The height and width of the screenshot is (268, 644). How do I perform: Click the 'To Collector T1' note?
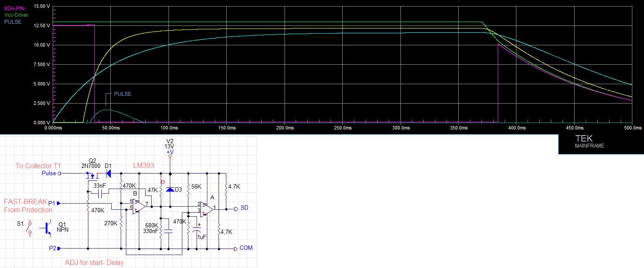(38, 166)
